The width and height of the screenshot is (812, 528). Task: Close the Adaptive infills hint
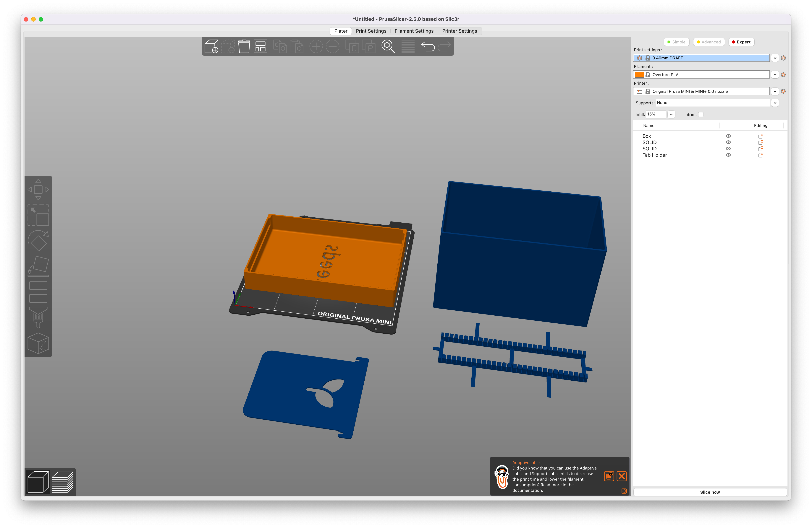click(x=622, y=476)
